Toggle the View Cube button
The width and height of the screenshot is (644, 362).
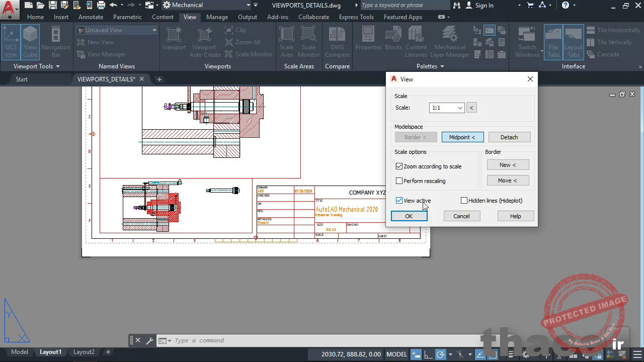click(30, 42)
